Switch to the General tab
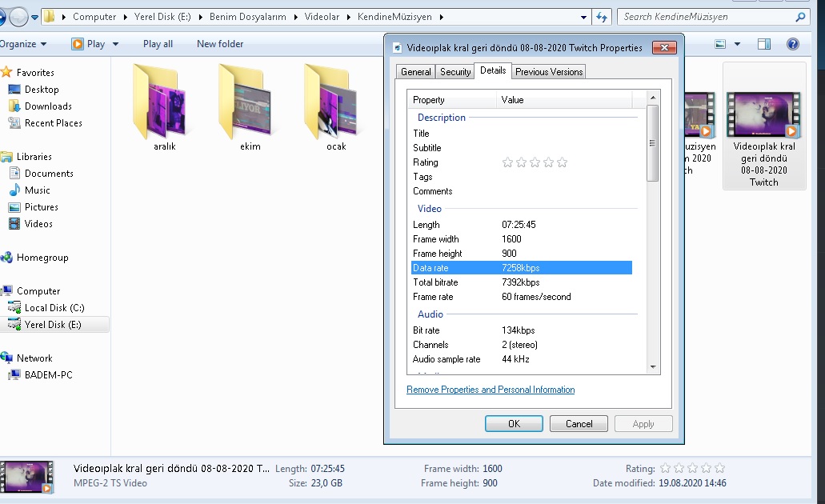This screenshot has height=504, width=825. coord(415,71)
